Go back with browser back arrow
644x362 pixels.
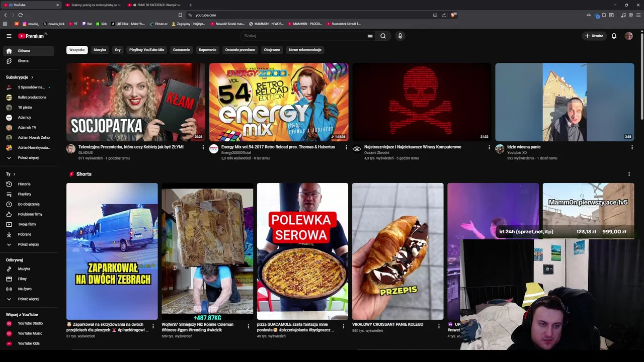6,15
